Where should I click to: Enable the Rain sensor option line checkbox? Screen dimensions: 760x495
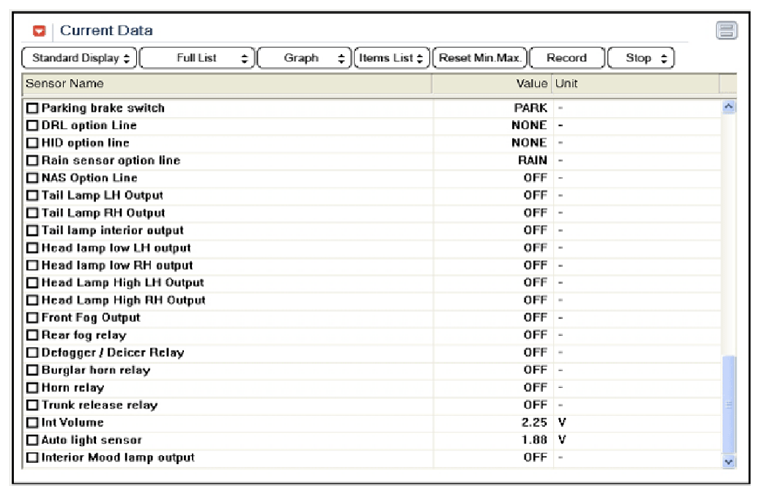(32, 160)
